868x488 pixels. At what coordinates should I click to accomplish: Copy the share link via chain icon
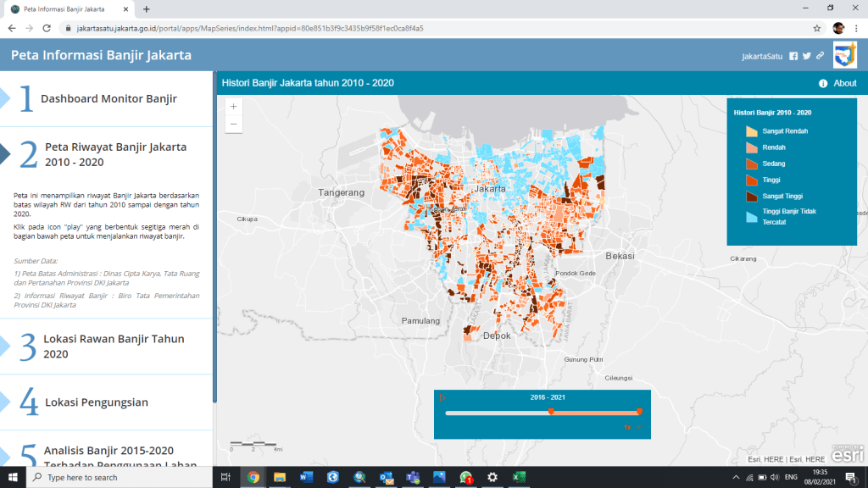pyautogui.click(x=820, y=56)
